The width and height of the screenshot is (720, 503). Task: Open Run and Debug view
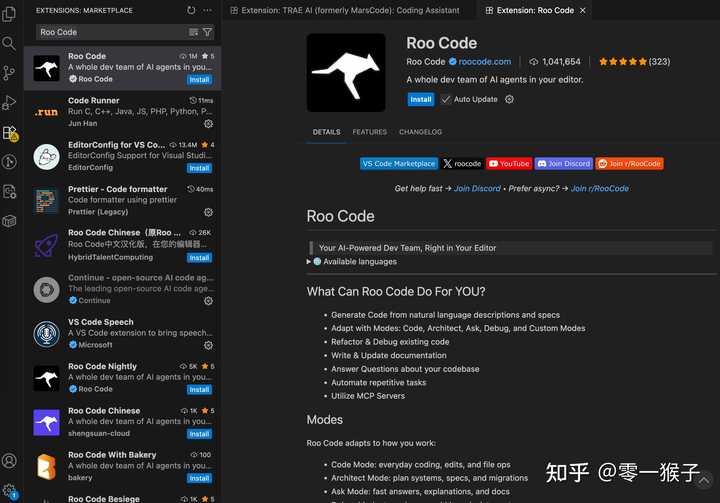pyautogui.click(x=9, y=102)
